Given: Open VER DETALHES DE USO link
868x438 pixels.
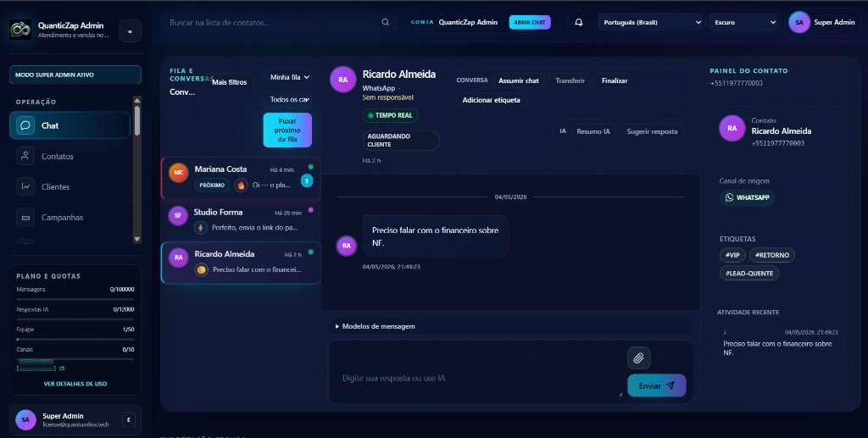Looking at the screenshot, I should point(75,384).
